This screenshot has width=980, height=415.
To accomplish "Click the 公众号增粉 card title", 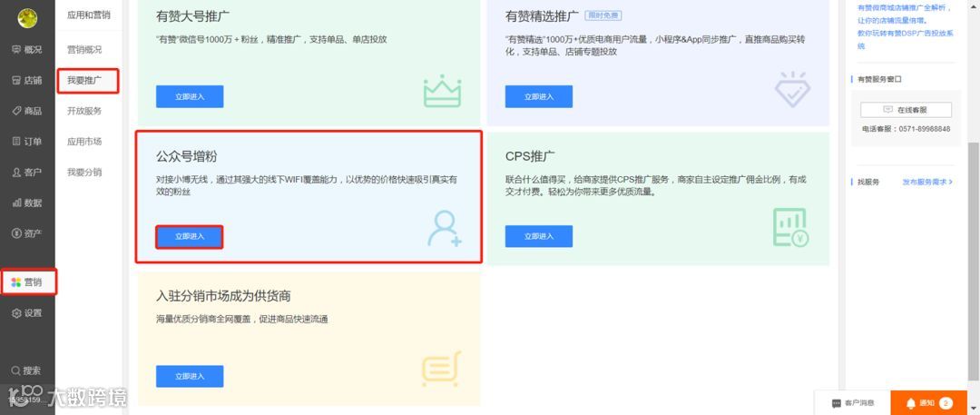I will [187, 156].
